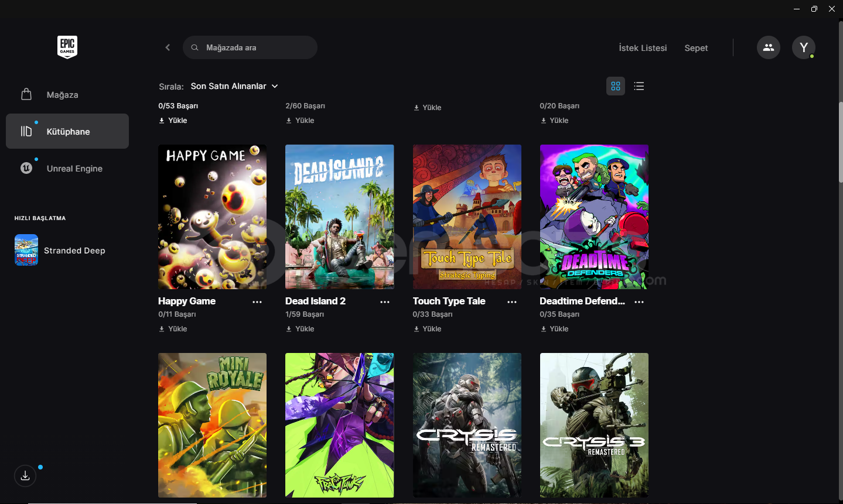The width and height of the screenshot is (843, 504).
Task: Open the downloads icon at bottom left
Action: (x=25, y=476)
